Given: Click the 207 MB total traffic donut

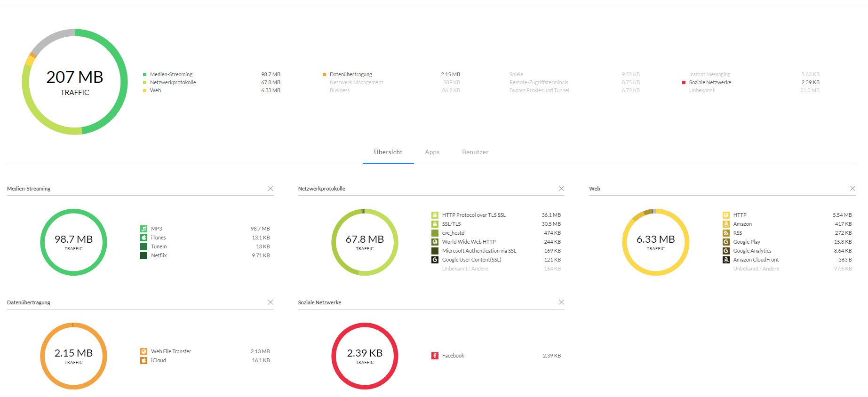Looking at the screenshot, I should click(x=75, y=82).
